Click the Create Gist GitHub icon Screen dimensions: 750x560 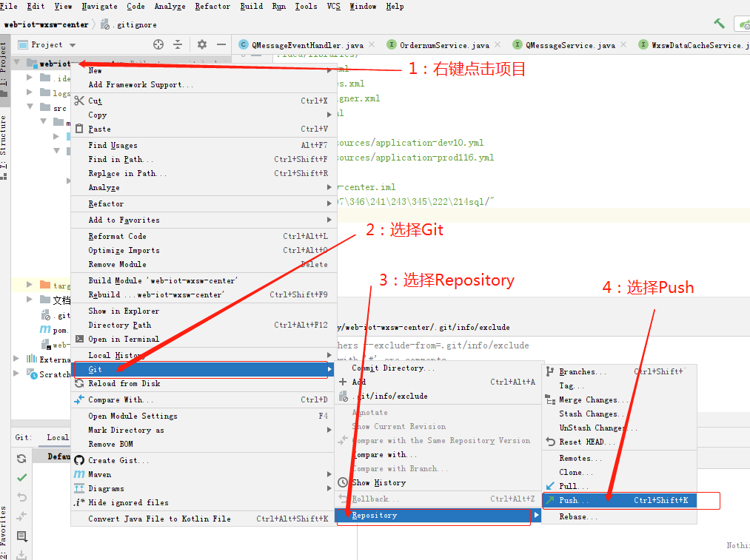click(79, 460)
